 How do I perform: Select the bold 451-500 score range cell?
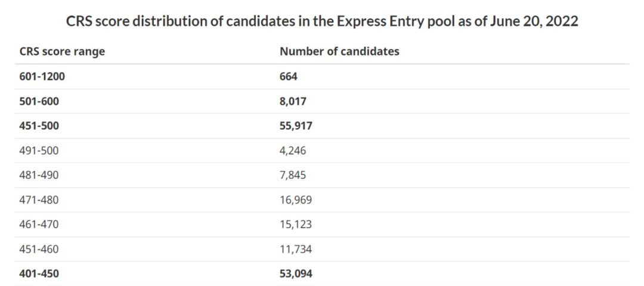click(39, 126)
